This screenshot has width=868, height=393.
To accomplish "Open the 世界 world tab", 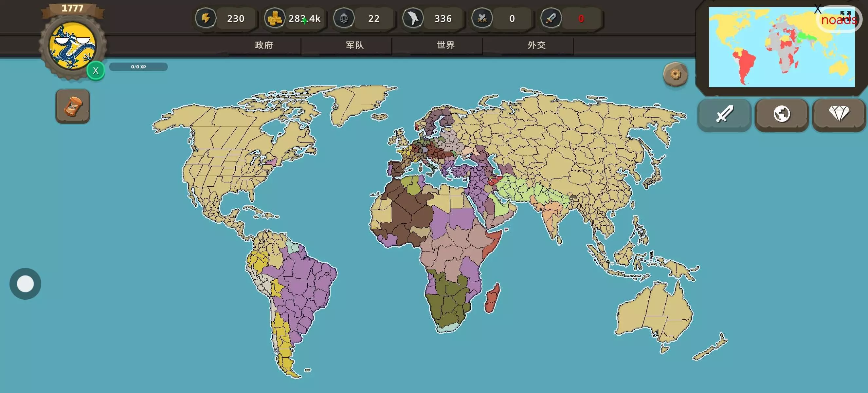I will [x=446, y=45].
